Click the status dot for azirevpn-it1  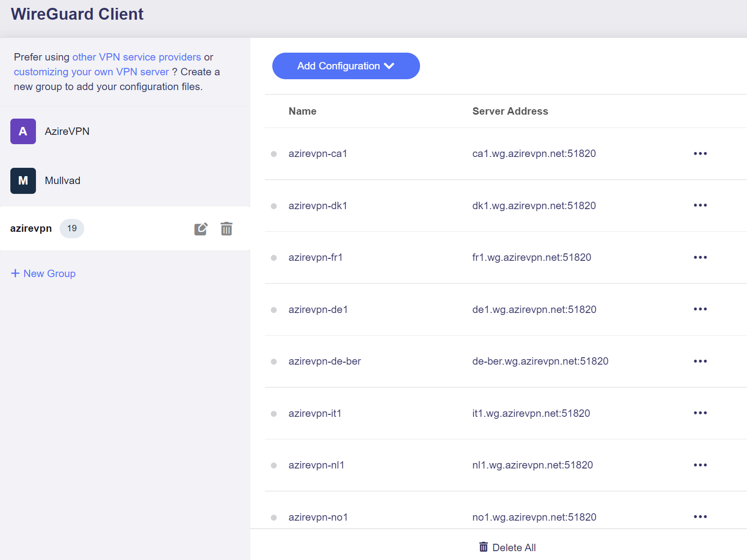pos(274,414)
